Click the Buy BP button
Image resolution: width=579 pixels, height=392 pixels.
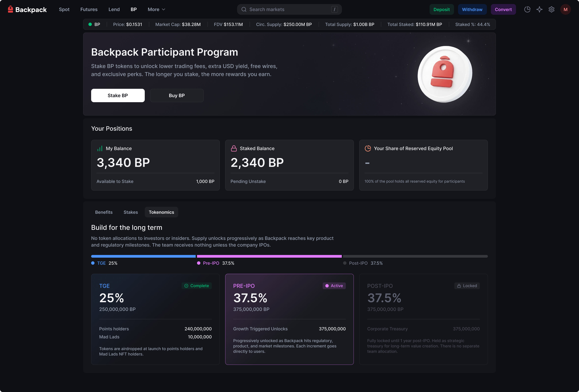(177, 95)
